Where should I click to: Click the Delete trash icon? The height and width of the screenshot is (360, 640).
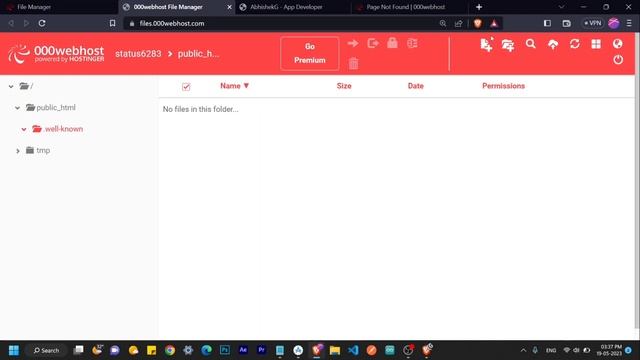click(353, 63)
